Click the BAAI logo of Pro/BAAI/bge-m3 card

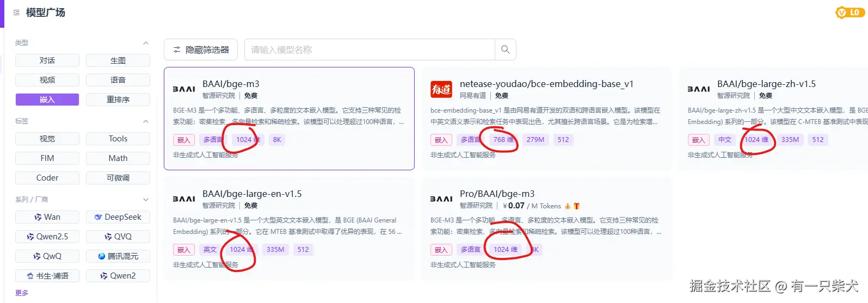point(441,199)
